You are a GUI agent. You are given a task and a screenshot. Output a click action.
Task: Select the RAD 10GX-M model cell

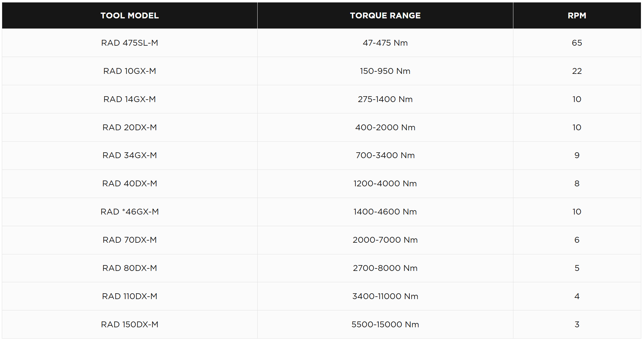(x=130, y=71)
